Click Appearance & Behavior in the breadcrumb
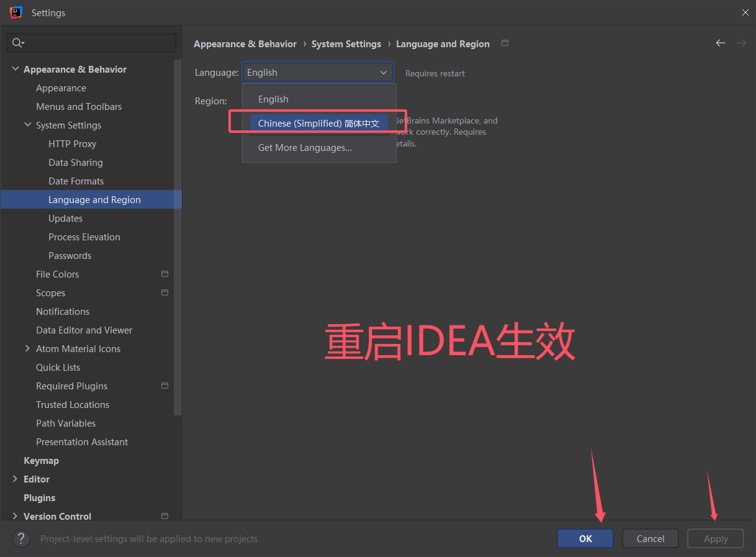756x557 pixels. [x=245, y=44]
